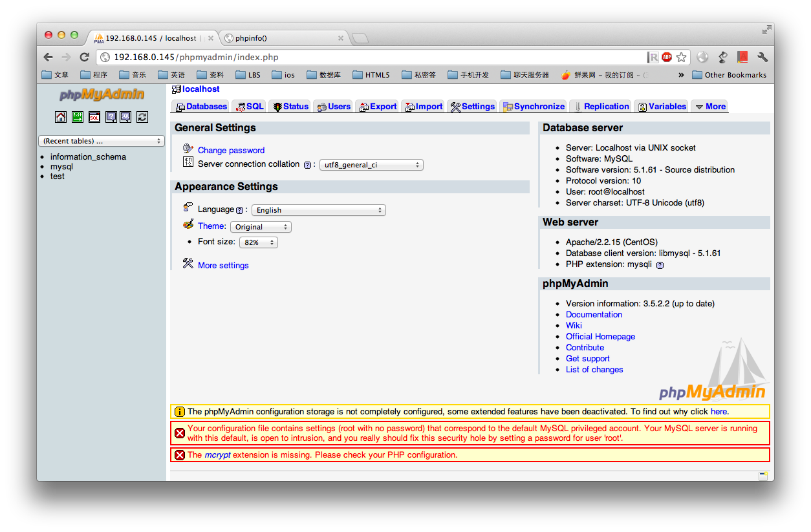811x532 pixels.
Task: Open the Status tab
Action: tap(290, 107)
